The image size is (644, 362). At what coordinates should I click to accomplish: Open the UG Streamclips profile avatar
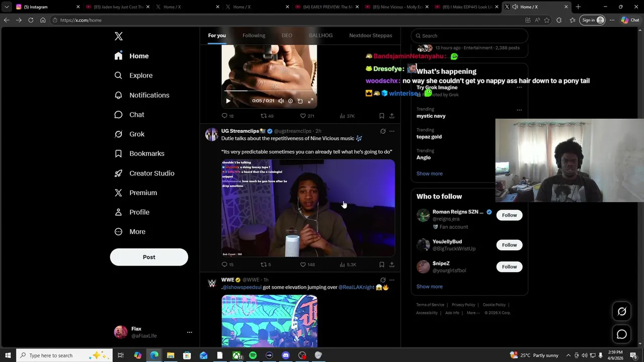pyautogui.click(x=212, y=134)
